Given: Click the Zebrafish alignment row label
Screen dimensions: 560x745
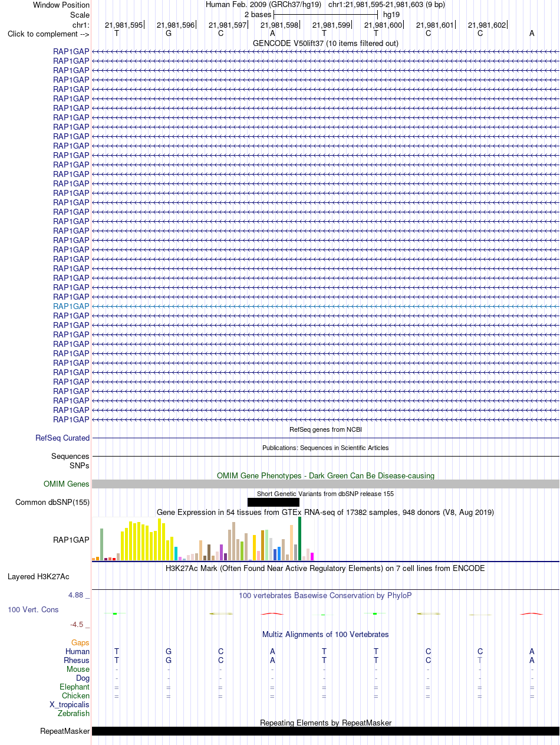Looking at the screenshot, I should pyautogui.click(x=74, y=713).
